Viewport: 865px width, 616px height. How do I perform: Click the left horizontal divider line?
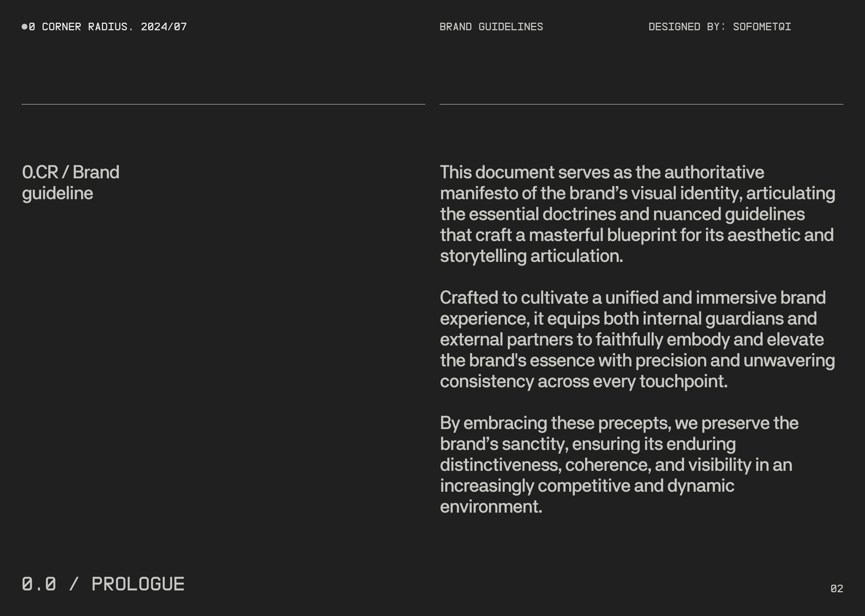(223, 104)
